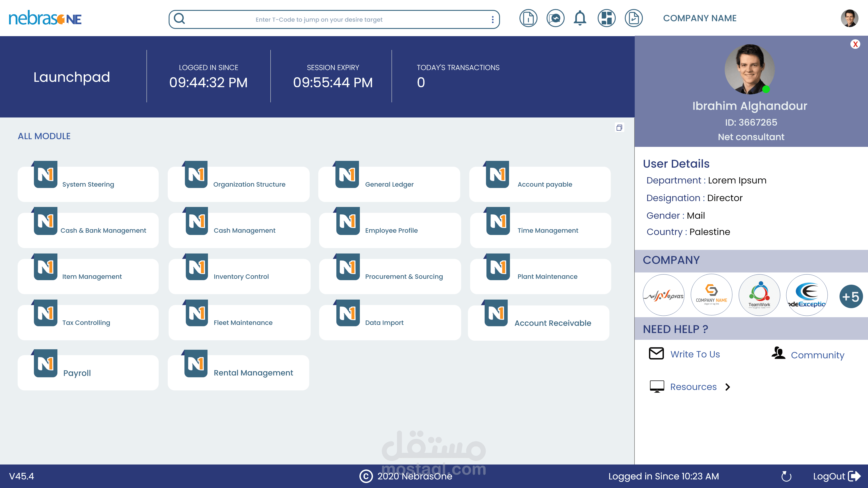This screenshot has height=488, width=868.
Task: Open the chat messenger icon
Action: 555,18
